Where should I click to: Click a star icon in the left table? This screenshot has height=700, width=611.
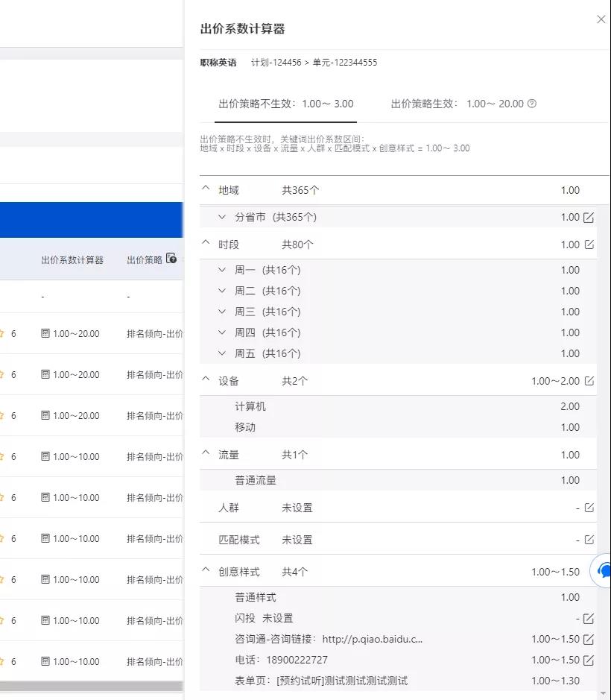[x=3, y=333]
